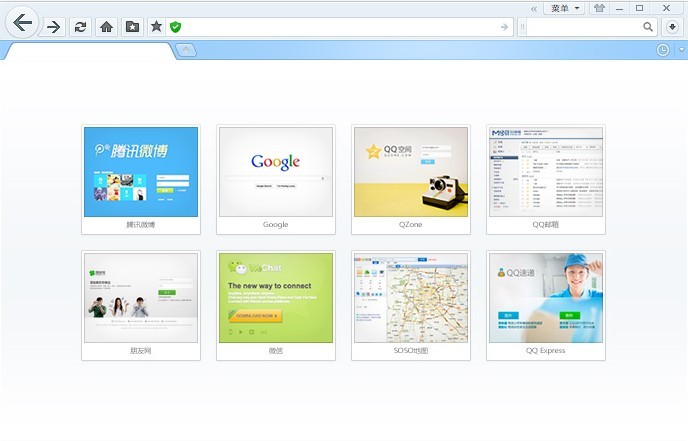Open the QZone thumbnail
Viewport: 688px width, 441px height.
click(411, 172)
